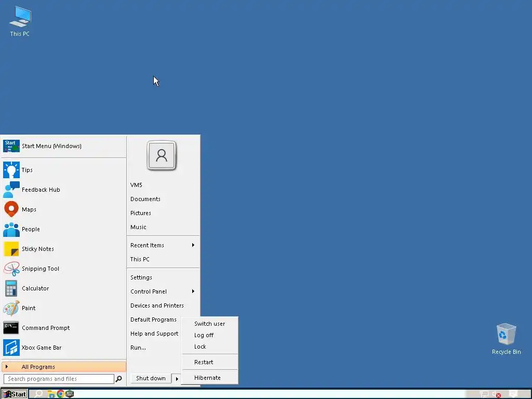Click the Maps pin icon
Image resolution: width=532 pixels, height=399 pixels.
tap(11, 209)
